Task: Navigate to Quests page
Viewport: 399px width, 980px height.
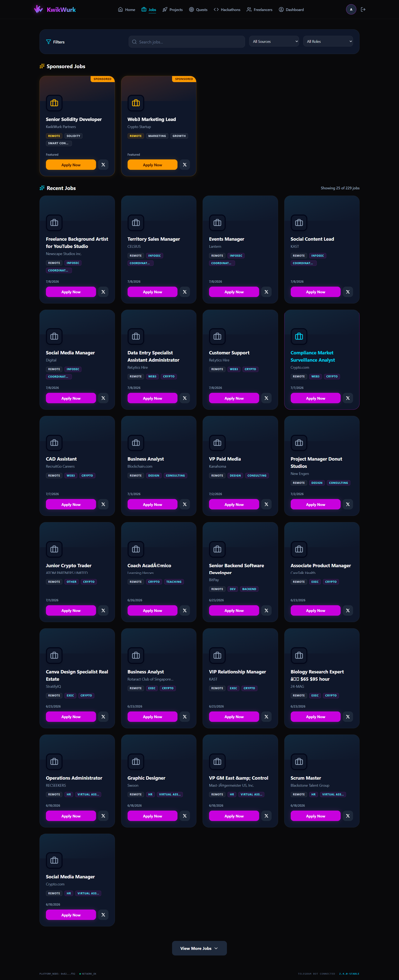Action: click(198, 10)
